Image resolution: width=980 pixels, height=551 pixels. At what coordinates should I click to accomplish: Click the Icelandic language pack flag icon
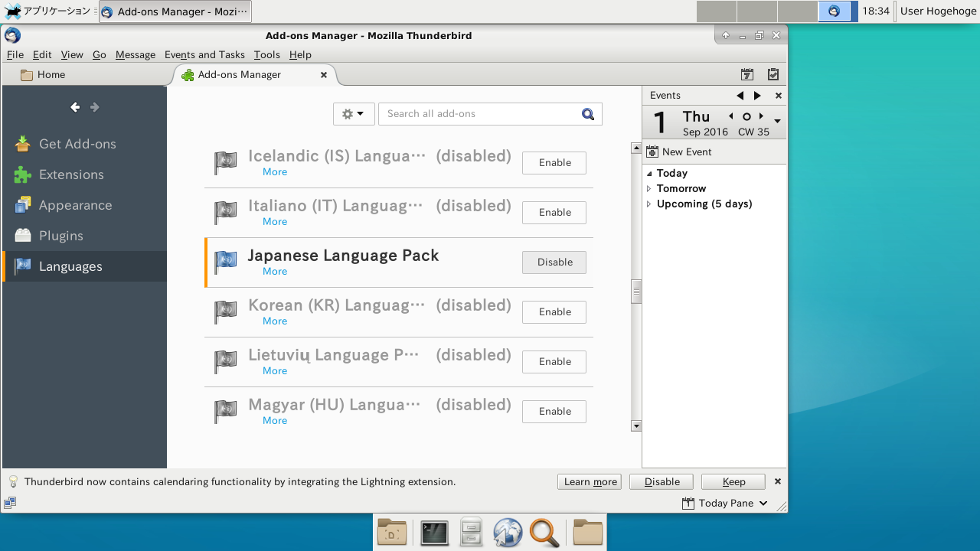pyautogui.click(x=225, y=162)
